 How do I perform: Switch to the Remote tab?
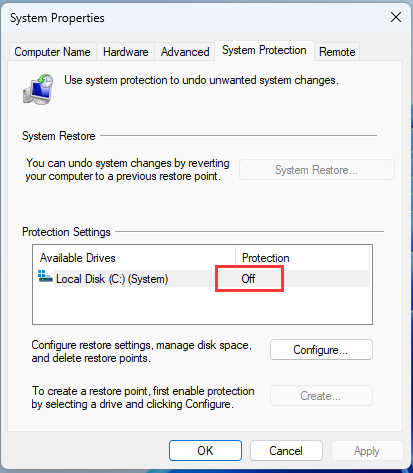point(337,52)
